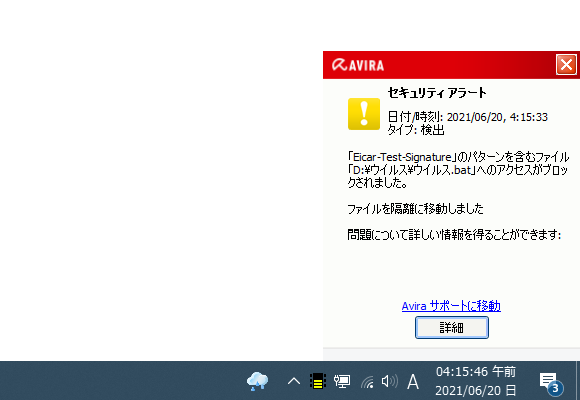This screenshot has height=400, width=580.
Task: Open the weather cloud icon in taskbar
Action: [x=257, y=381]
